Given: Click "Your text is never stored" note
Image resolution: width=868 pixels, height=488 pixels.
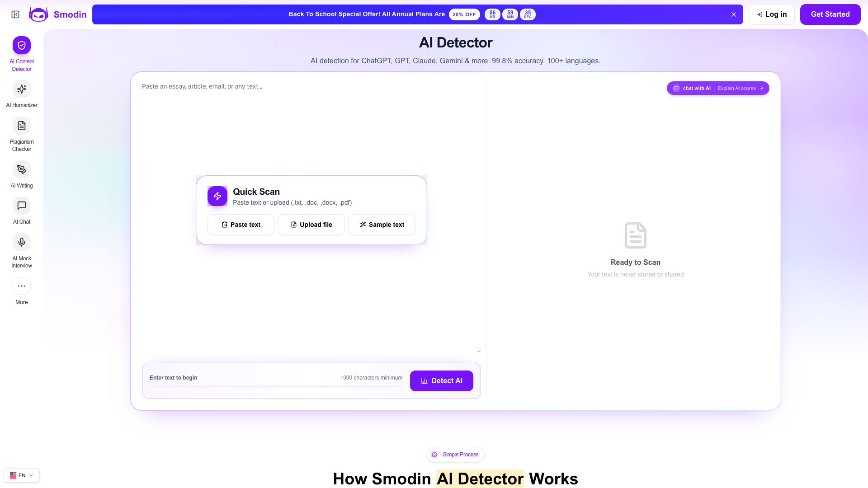Looking at the screenshot, I should point(636,274).
